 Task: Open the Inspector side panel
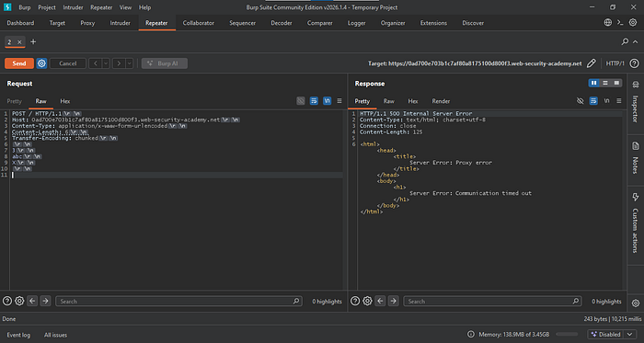pos(636,101)
